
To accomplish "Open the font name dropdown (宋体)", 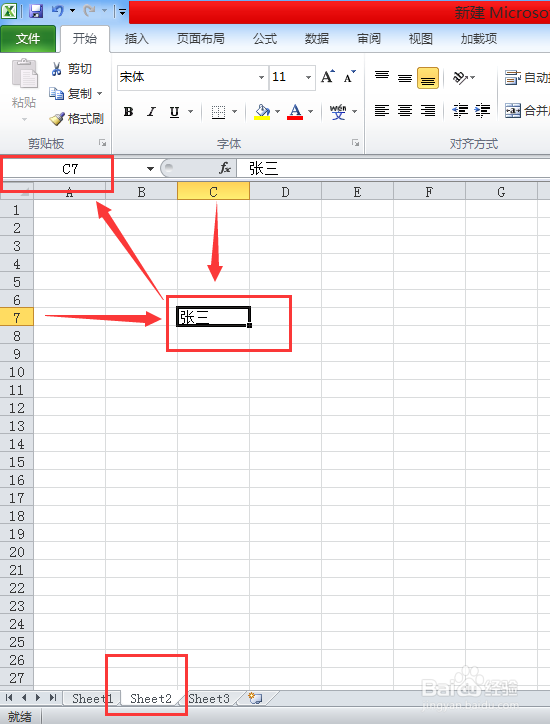I will point(261,77).
